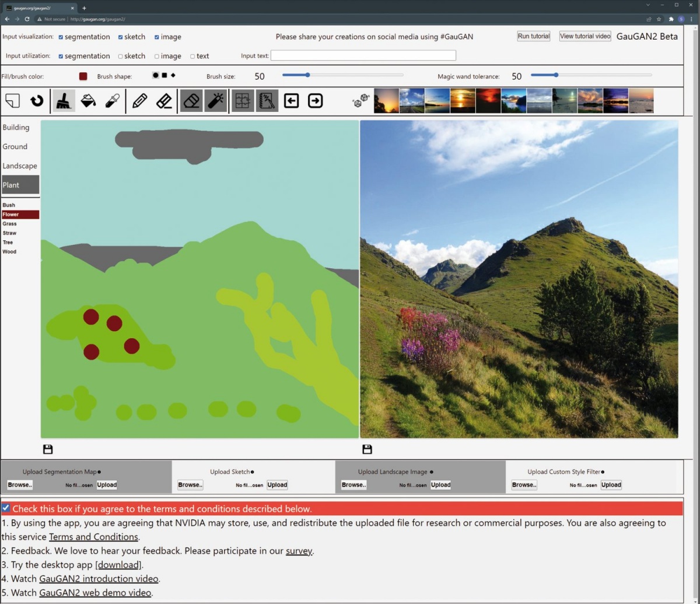Viewport: 700px width, 604px height.
Task: Open a new browser tab
Action: 84,8
